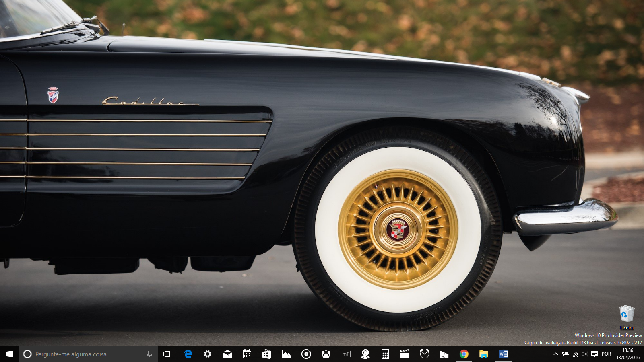Open the Mail app on the taskbar
The image size is (644, 362).
(227, 354)
